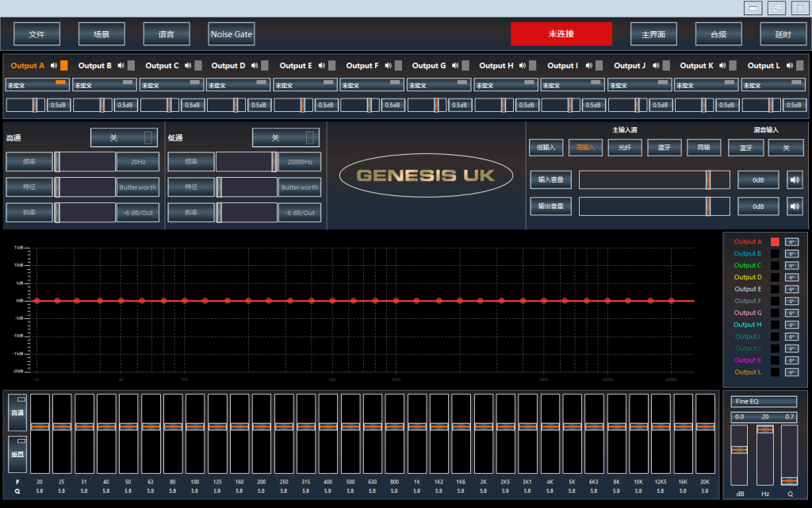Image resolution: width=812 pixels, height=508 pixels.
Task: Open the 未定义 dropdown under Output E
Action: click(305, 85)
